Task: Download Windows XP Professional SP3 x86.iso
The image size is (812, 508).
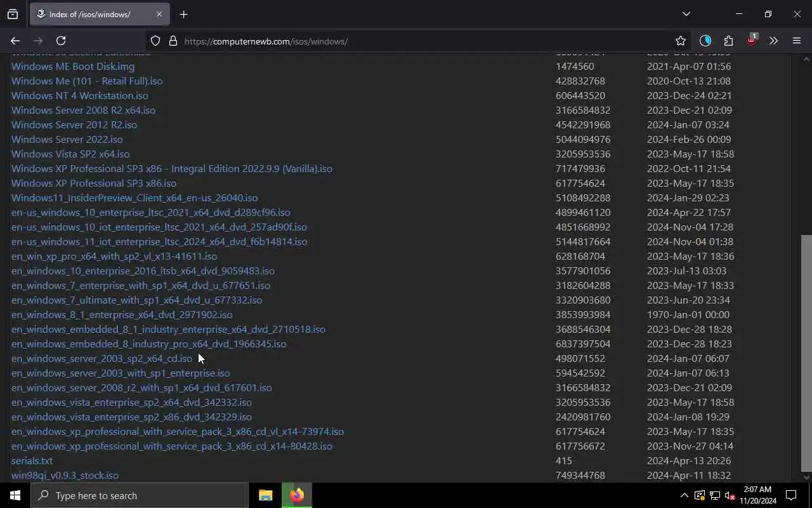Action: pos(94,183)
